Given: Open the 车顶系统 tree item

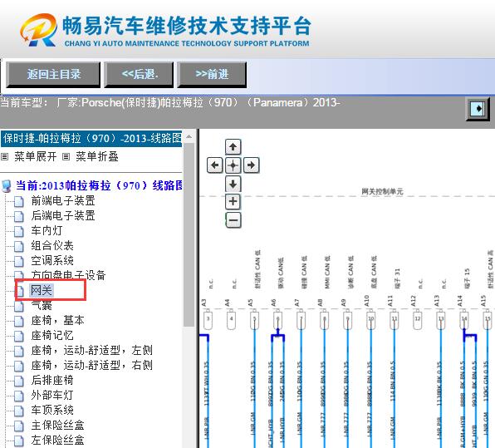Looking at the screenshot, I should (x=52, y=410).
